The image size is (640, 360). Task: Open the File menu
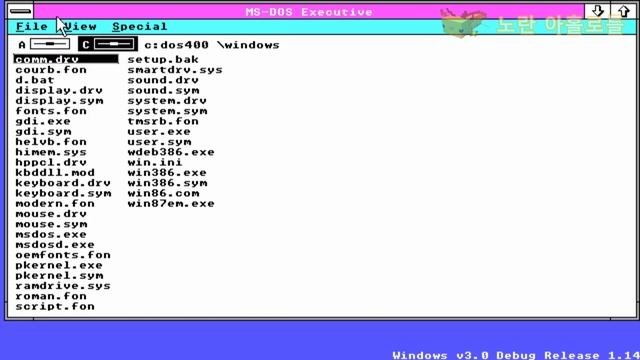[32, 27]
